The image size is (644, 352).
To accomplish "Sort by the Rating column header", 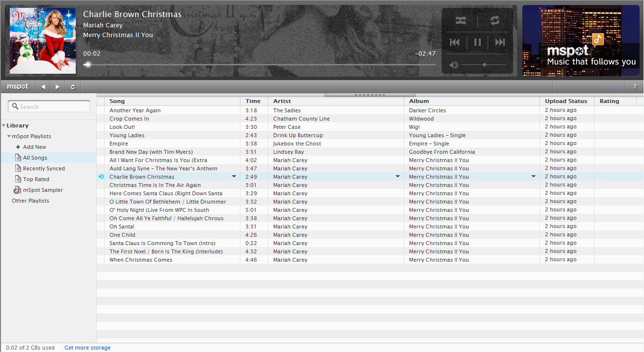I will tap(616, 101).
